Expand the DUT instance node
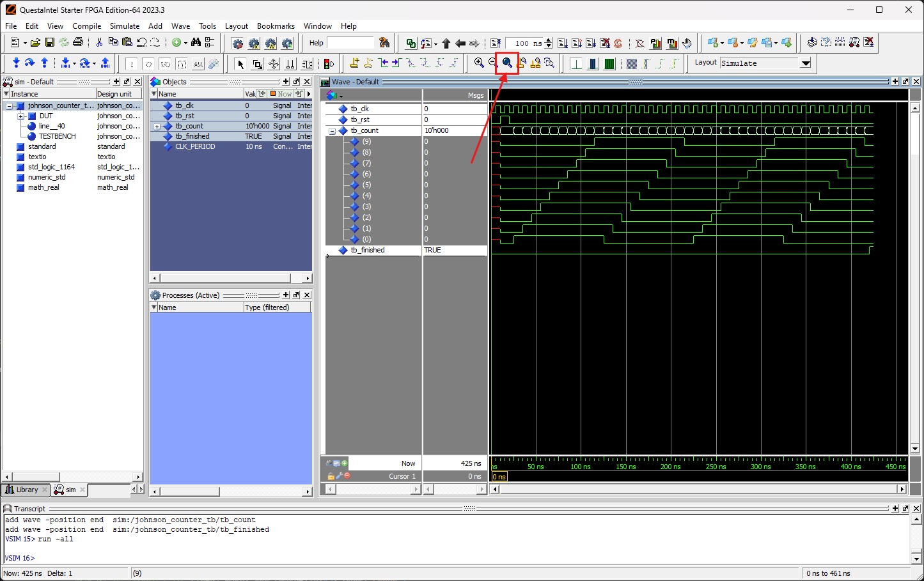This screenshot has height=581, width=924. click(20, 116)
